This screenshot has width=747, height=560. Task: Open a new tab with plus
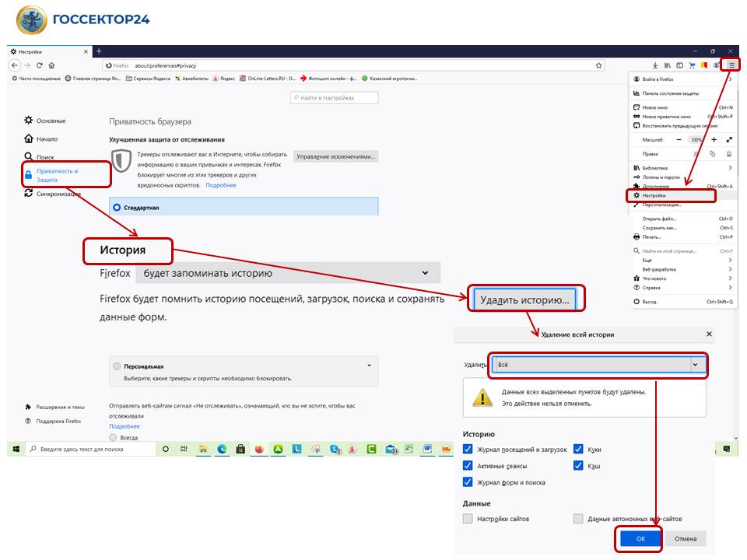point(99,51)
